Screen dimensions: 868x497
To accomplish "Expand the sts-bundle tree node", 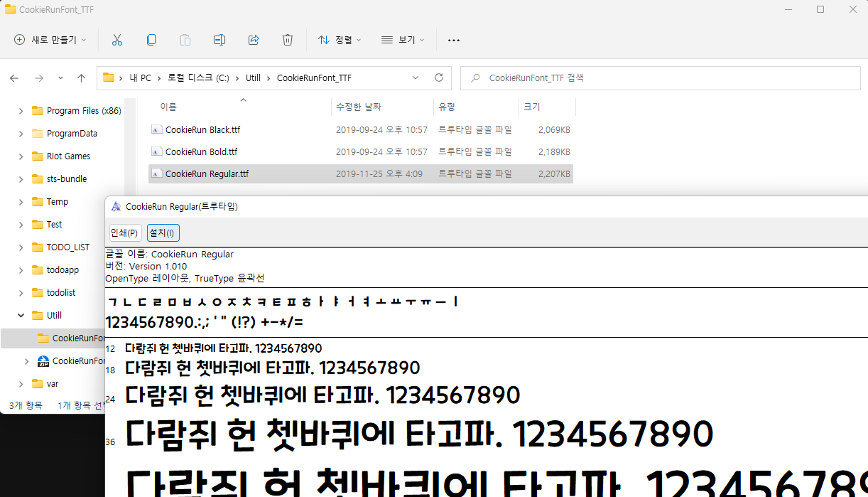I will click(x=21, y=178).
